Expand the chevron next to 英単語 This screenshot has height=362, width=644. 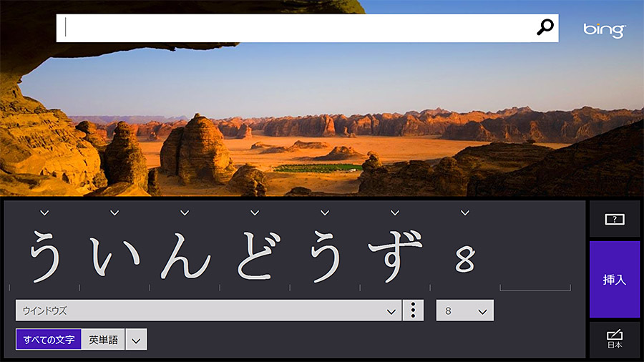[136, 340]
